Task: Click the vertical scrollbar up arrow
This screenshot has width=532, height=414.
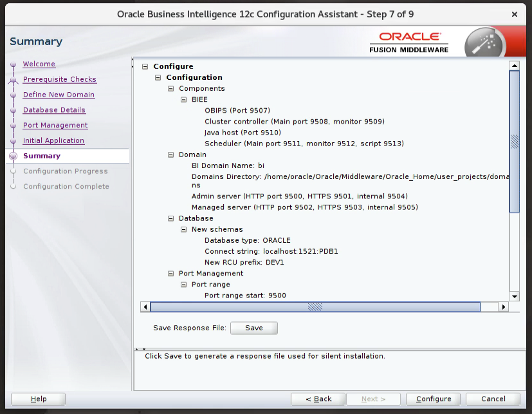Action: coord(515,66)
